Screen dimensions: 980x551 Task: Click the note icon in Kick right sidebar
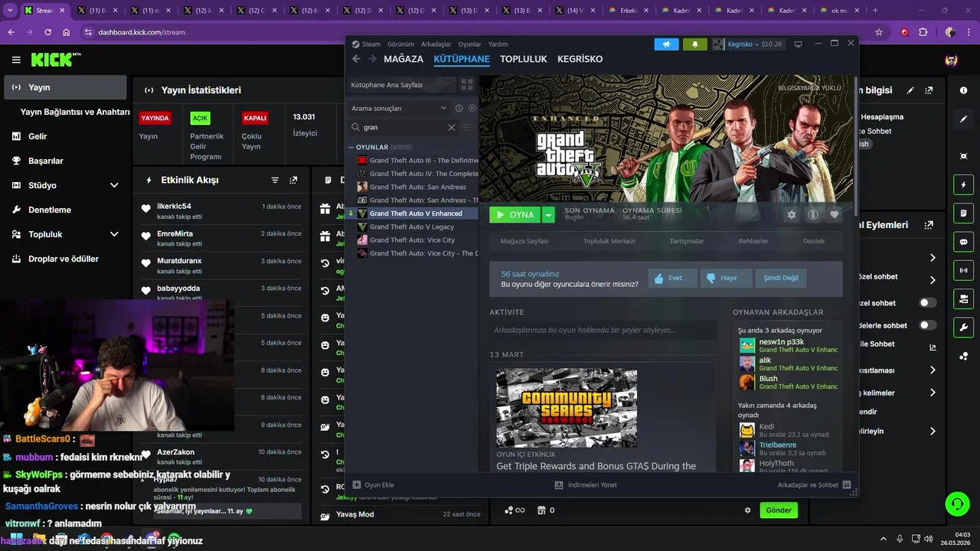[x=963, y=213]
